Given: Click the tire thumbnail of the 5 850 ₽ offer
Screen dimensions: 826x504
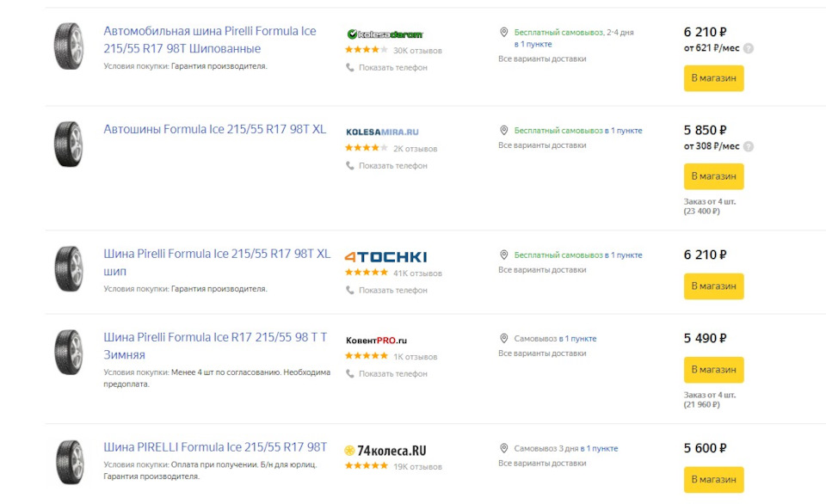Looking at the screenshot, I should point(69,144).
